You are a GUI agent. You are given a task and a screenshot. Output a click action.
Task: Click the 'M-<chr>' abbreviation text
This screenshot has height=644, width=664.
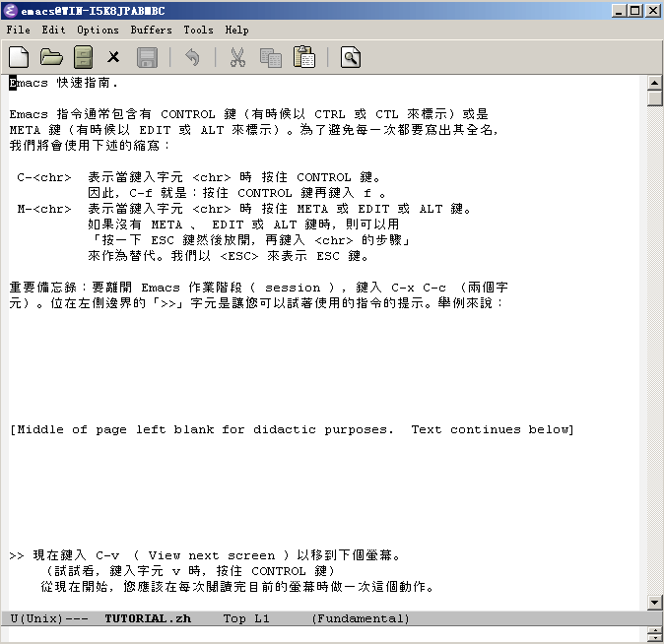[x=44, y=209]
